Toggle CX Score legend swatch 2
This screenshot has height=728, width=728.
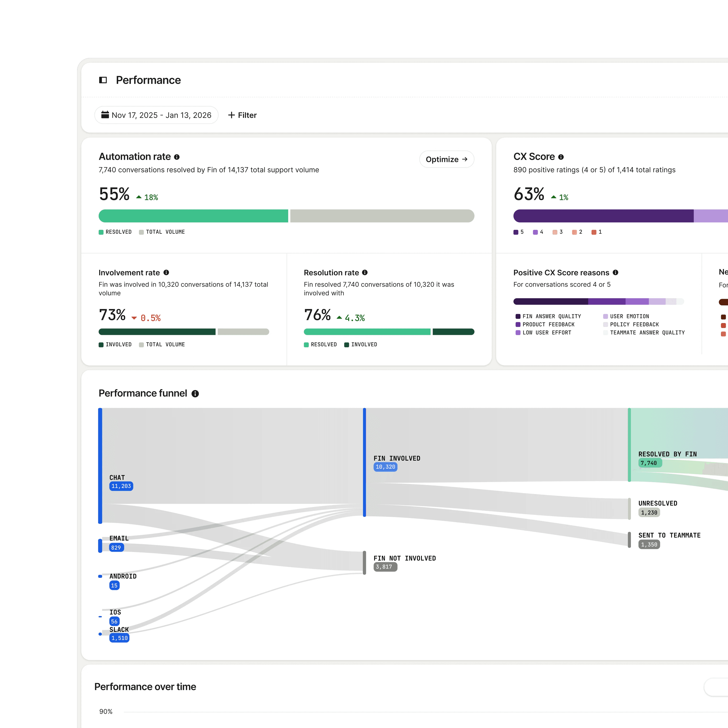coord(577,232)
